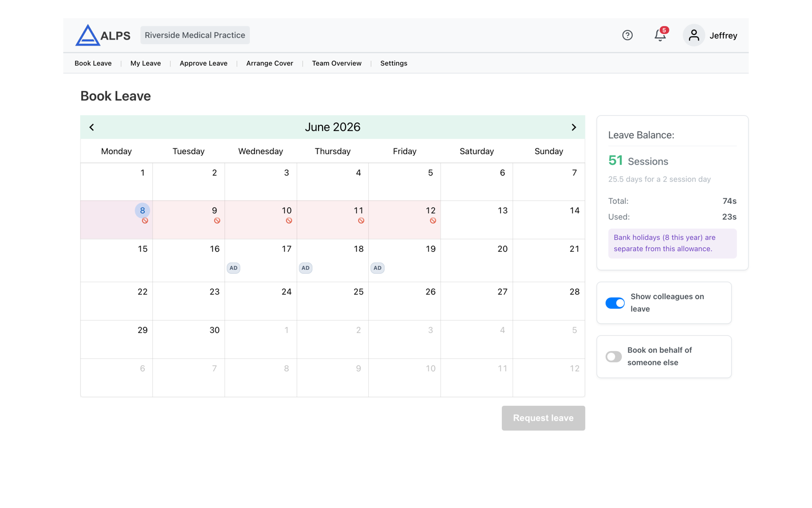Select June 4 on calendar

click(x=333, y=182)
